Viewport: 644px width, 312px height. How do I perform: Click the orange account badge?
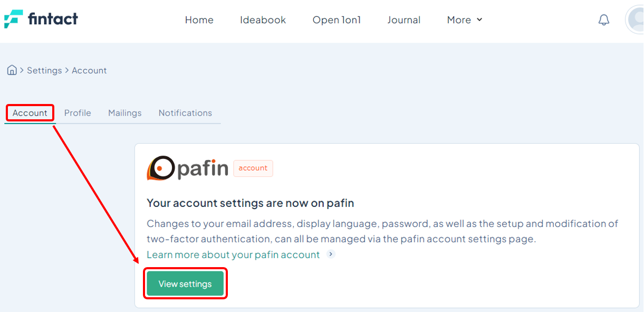pos(253,168)
